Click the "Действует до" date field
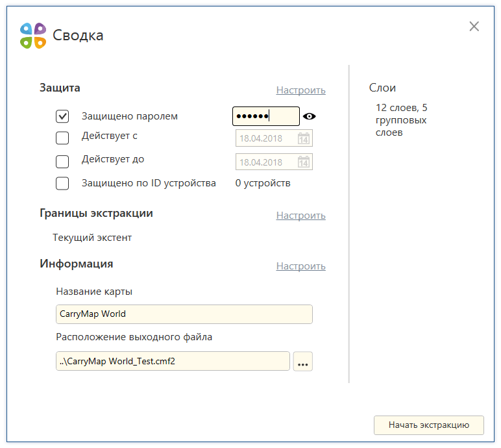 (x=274, y=162)
